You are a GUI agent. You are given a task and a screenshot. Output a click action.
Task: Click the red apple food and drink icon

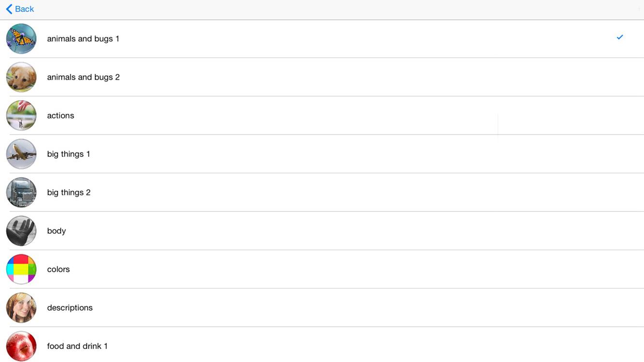tap(21, 346)
